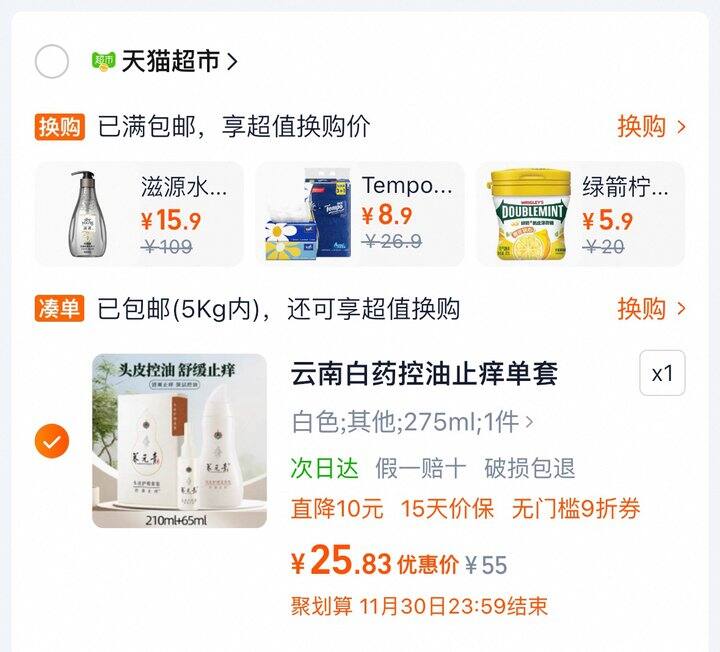Uncheck the 云南白药 product selection circle

52,441
